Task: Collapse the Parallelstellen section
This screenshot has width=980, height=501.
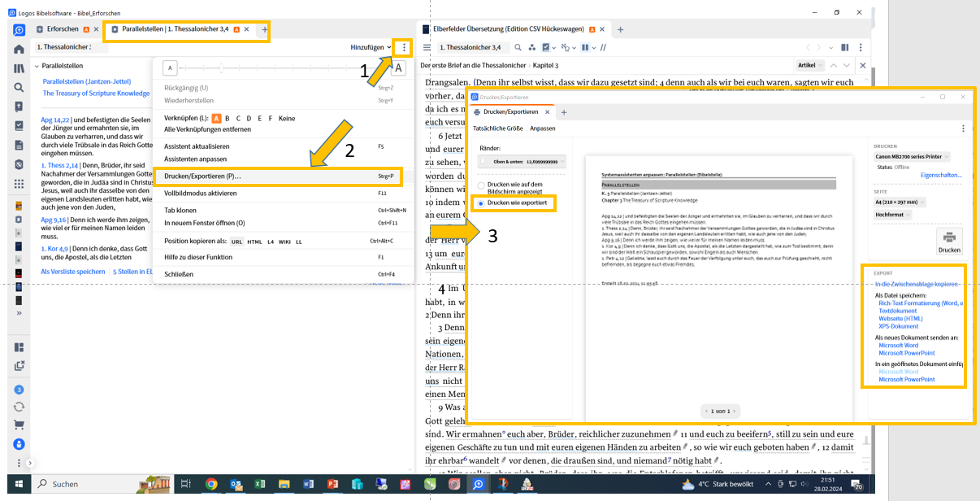Action: (x=37, y=66)
